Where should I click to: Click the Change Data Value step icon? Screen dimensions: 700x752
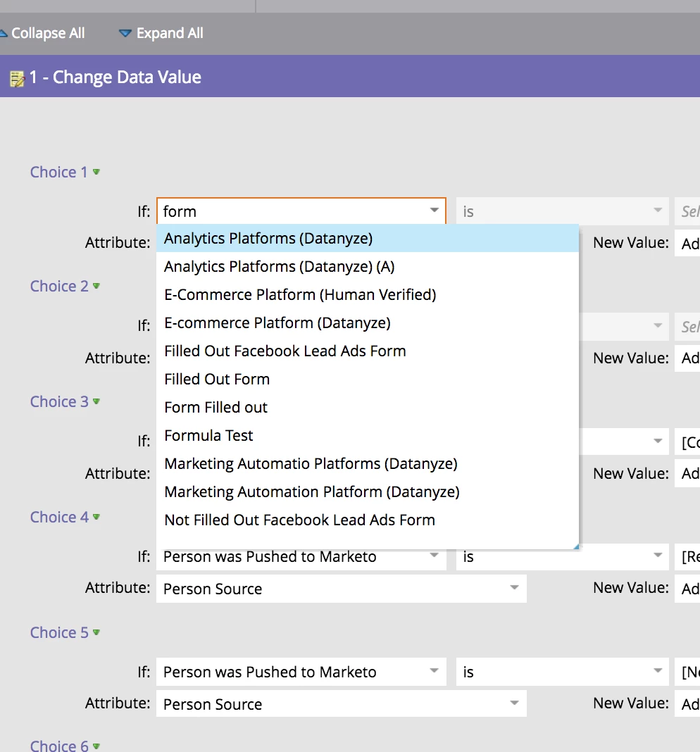pyautogui.click(x=17, y=78)
